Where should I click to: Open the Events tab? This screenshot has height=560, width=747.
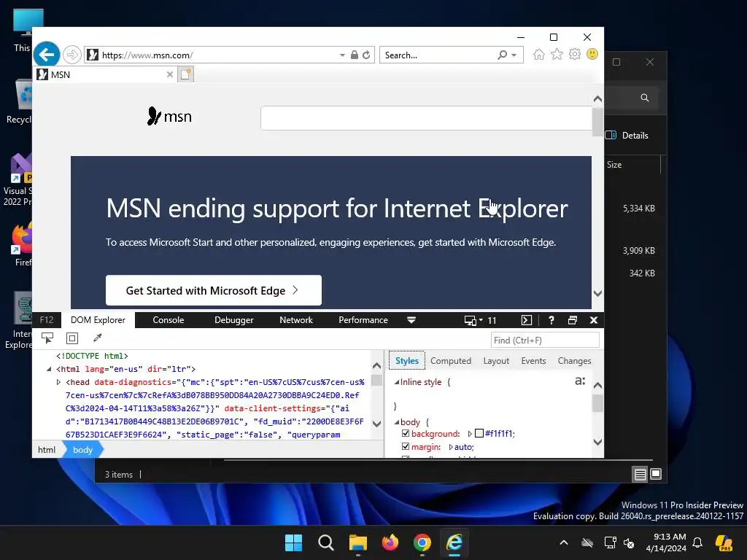coord(533,361)
